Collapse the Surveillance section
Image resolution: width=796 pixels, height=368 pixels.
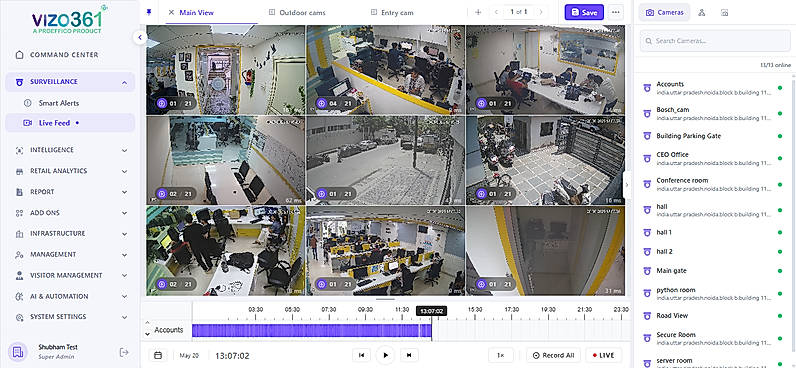(x=124, y=82)
